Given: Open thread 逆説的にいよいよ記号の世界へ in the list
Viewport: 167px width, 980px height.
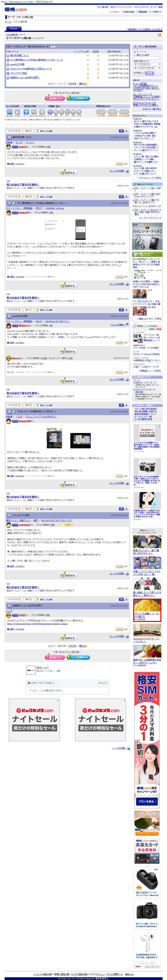Looking at the screenshot, I should (x=25, y=78).
